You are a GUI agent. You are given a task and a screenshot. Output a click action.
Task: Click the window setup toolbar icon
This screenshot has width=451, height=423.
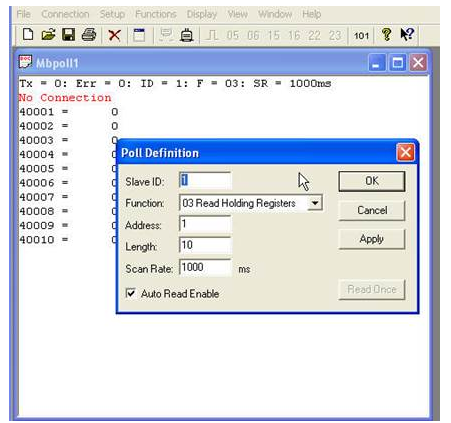tap(139, 35)
